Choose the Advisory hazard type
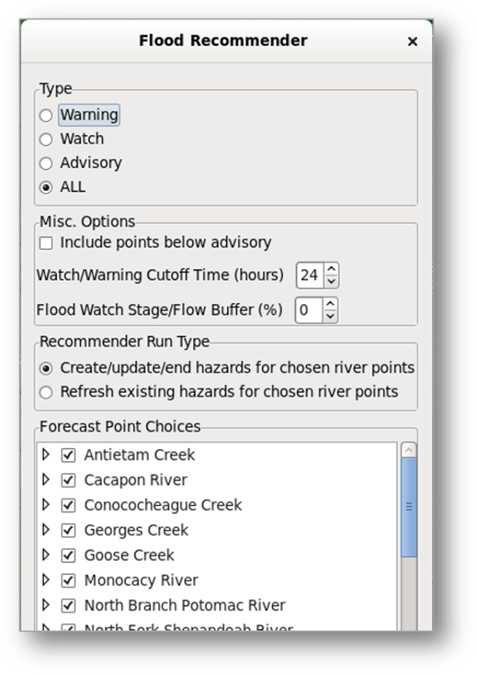The height and width of the screenshot is (674, 477). (x=46, y=163)
